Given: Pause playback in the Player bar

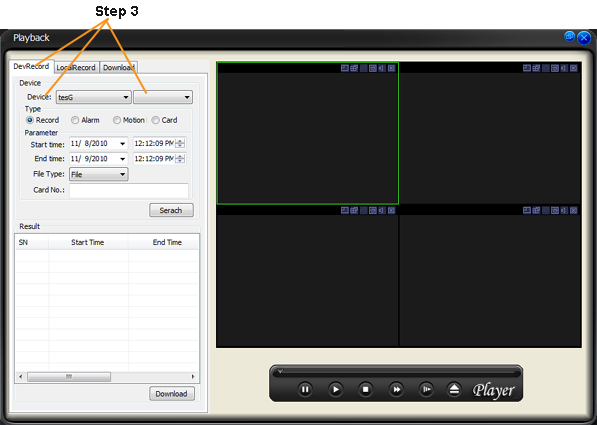Looking at the screenshot, I should click(305, 390).
